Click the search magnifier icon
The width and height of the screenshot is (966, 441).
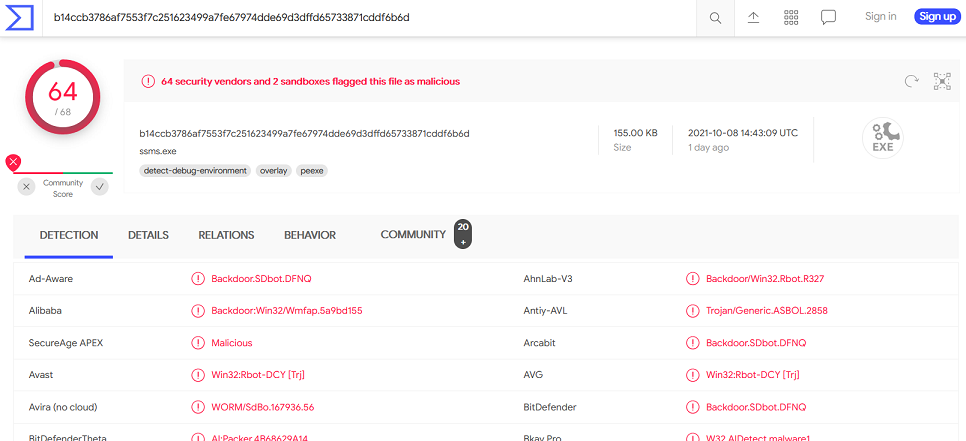(715, 18)
